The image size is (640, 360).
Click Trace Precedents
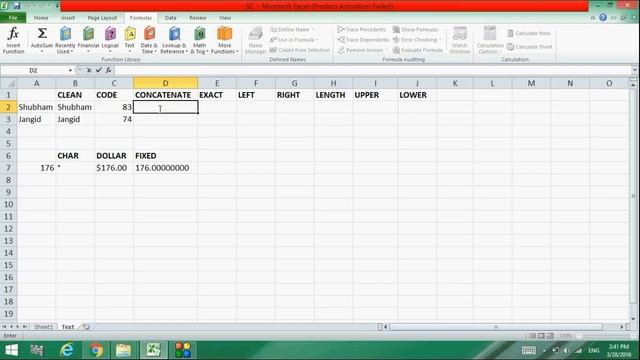pyautogui.click(x=362, y=29)
